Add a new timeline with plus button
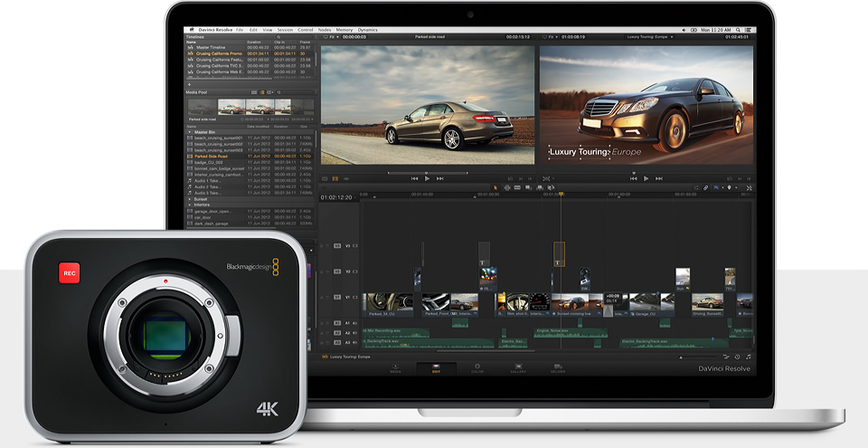This screenshot has height=448, width=868. 189,84
